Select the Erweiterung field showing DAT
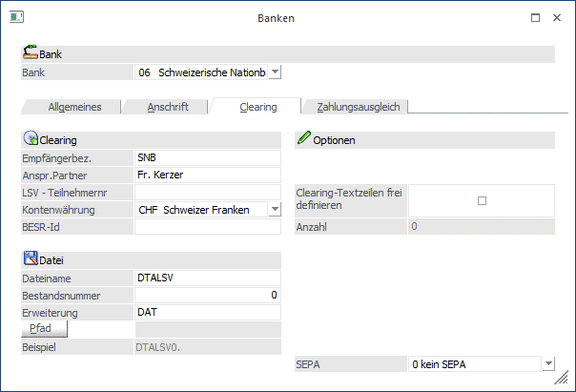The image size is (576, 392). pos(207,313)
